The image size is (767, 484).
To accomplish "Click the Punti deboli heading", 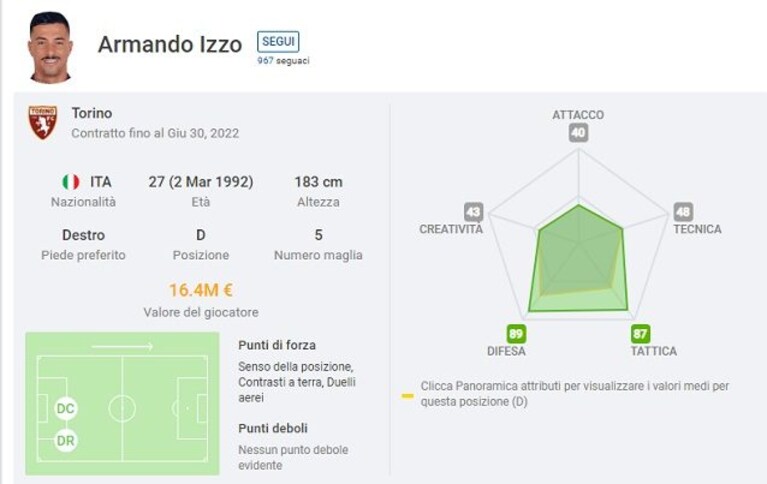I will point(273,428).
